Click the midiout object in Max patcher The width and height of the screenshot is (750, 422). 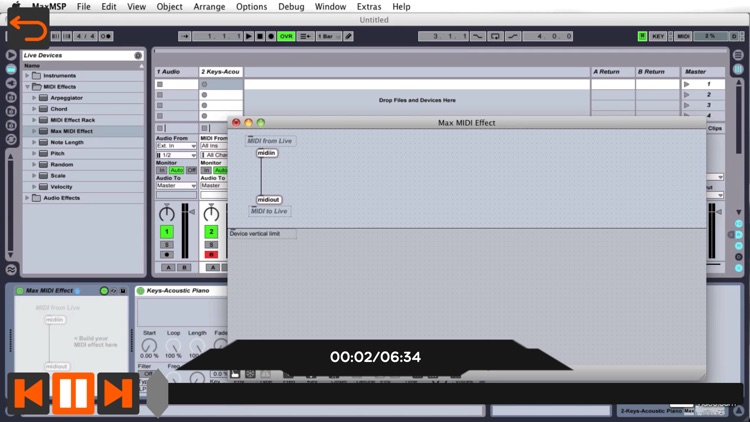[268, 200]
